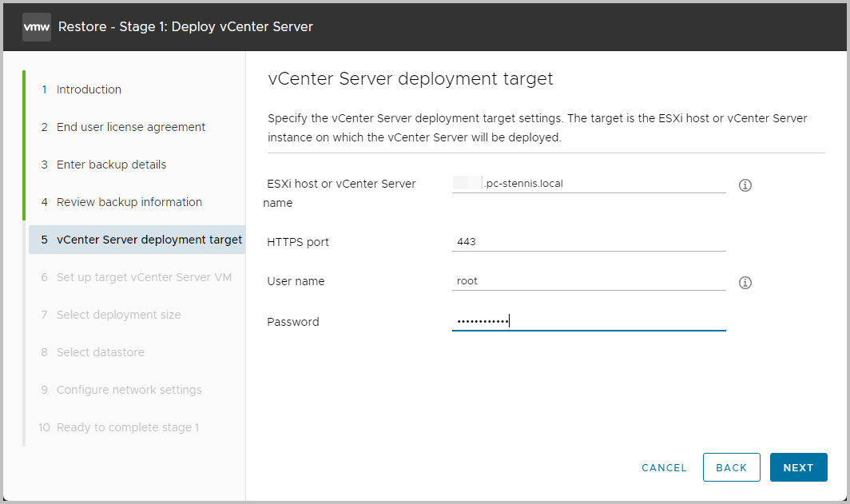
Task: Open the ESXi host name info tooltip icon
Action: pos(745,185)
